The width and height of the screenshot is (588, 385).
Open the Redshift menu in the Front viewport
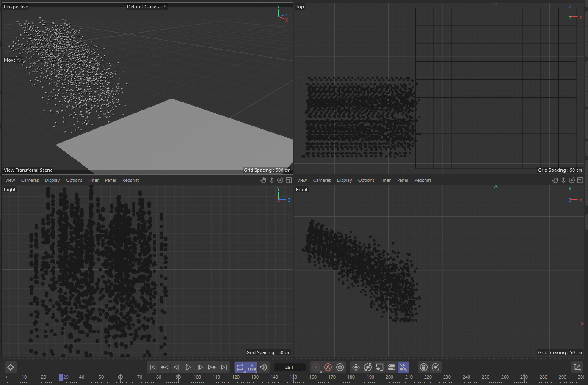(x=422, y=180)
